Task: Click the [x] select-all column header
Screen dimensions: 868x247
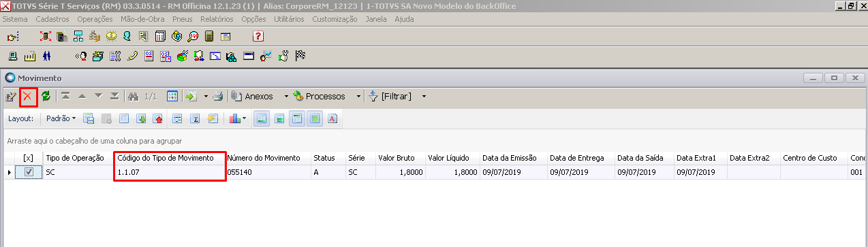Action: tap(28, 158)
